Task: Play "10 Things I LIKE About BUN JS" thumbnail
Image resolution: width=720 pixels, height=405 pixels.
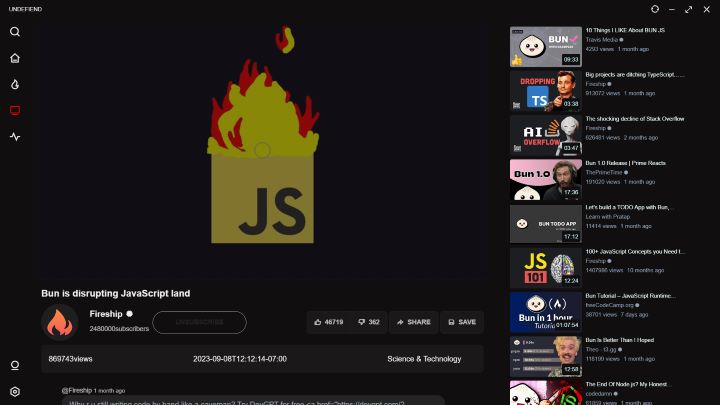Action: (x=545, y=46)
